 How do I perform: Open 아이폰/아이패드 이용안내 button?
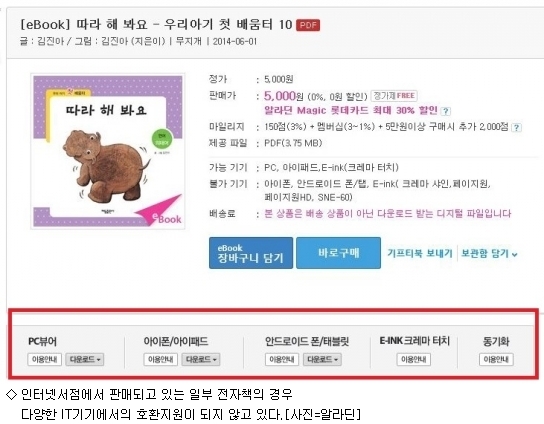click(161, 359)
